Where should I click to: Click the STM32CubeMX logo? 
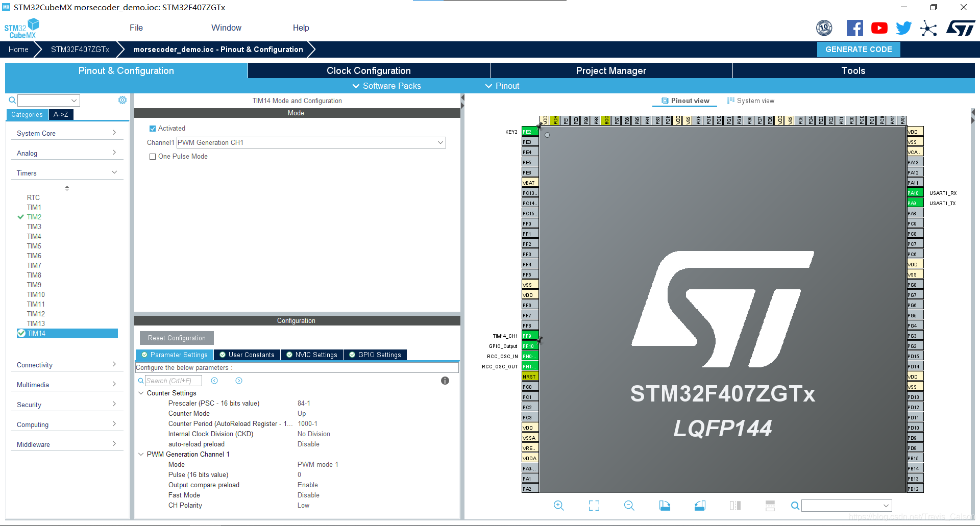click(x=22, y=29)
